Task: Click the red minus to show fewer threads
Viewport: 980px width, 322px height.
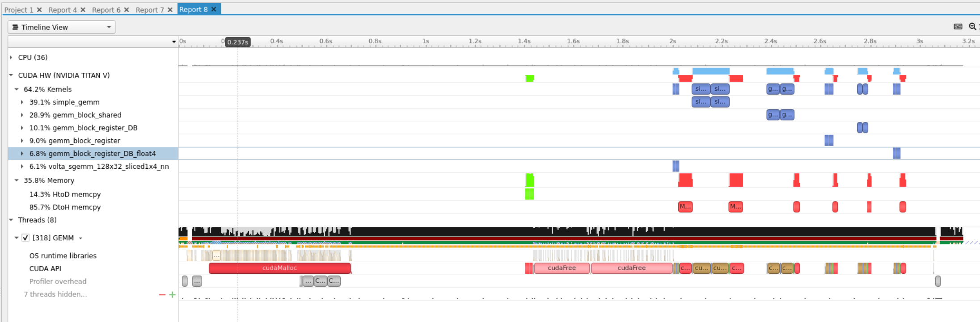Action: coord(162,295)
